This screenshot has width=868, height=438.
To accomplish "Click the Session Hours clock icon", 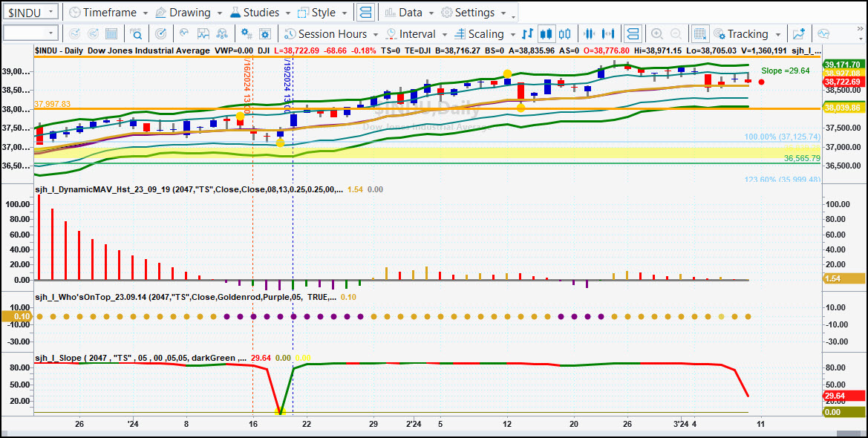I will 290,33.
